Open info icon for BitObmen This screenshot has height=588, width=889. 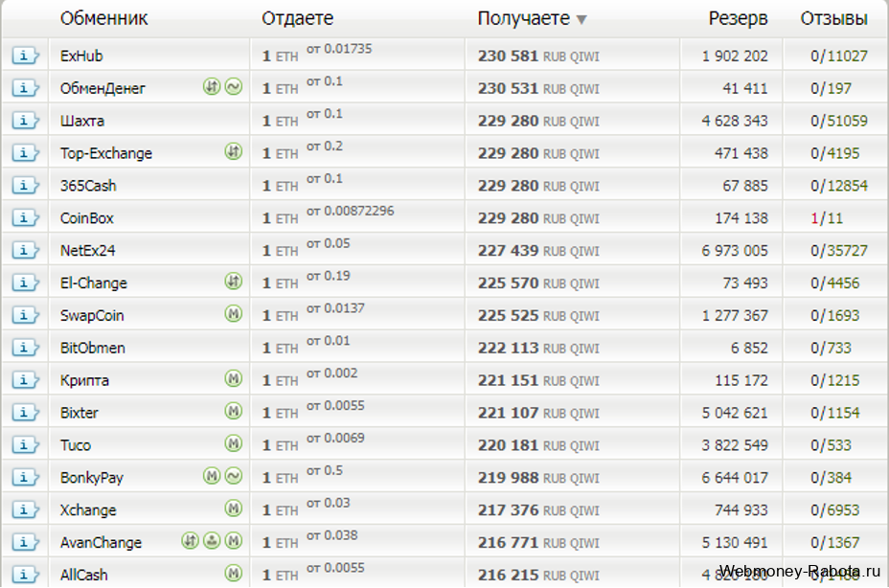pyautogui.click(x=25, y=348)
